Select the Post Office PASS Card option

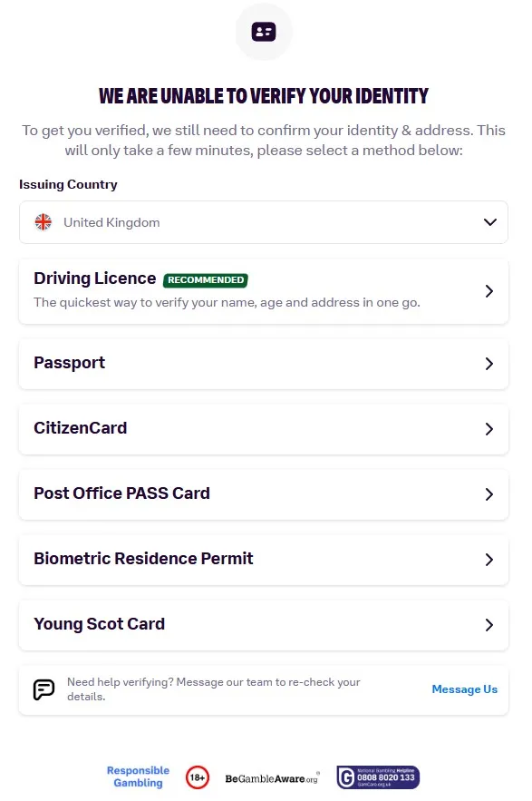click(x=264, y=494)
